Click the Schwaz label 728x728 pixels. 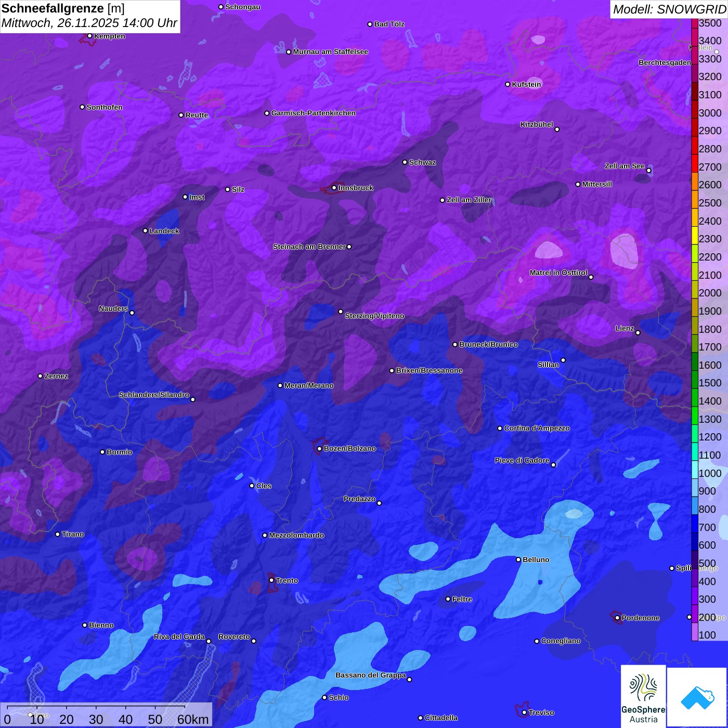pos(422,162)
